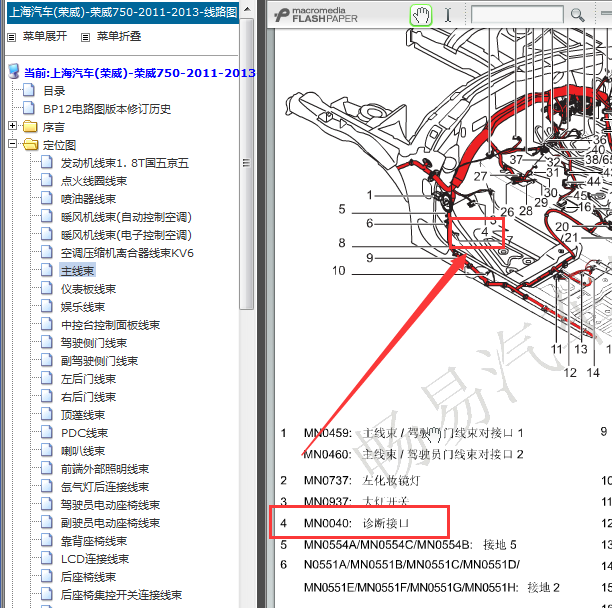The image size is (612, 608).
Task: Click the folder icon for 序言
Action: 30,126
